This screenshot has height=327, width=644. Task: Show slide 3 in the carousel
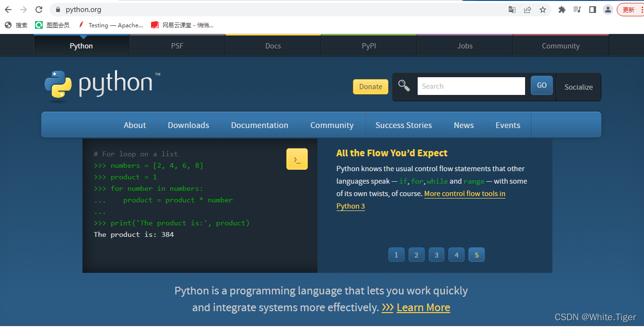(436, 255)
